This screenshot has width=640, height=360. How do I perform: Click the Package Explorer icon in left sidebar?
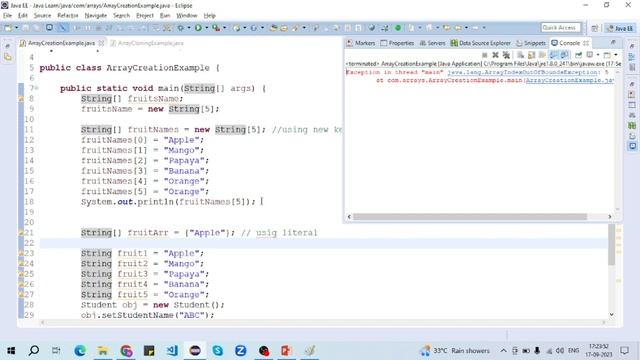click(8, 57)
